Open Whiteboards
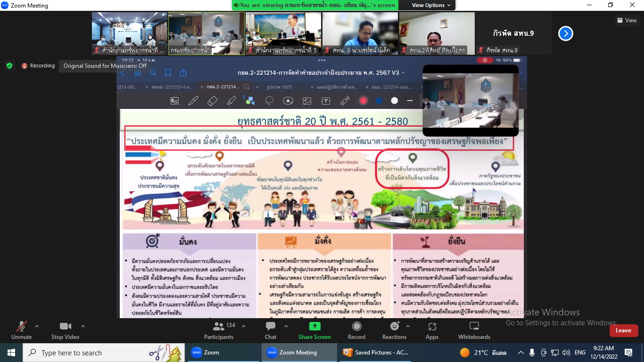The height and width of the screenshot is (362, 644). (x=474, y=330)
